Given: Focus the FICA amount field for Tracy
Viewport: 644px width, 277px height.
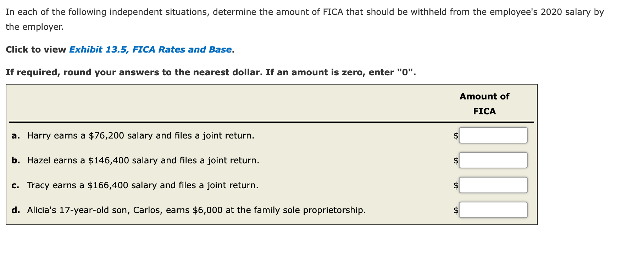Looking at the screenshot, I should 493,185.
